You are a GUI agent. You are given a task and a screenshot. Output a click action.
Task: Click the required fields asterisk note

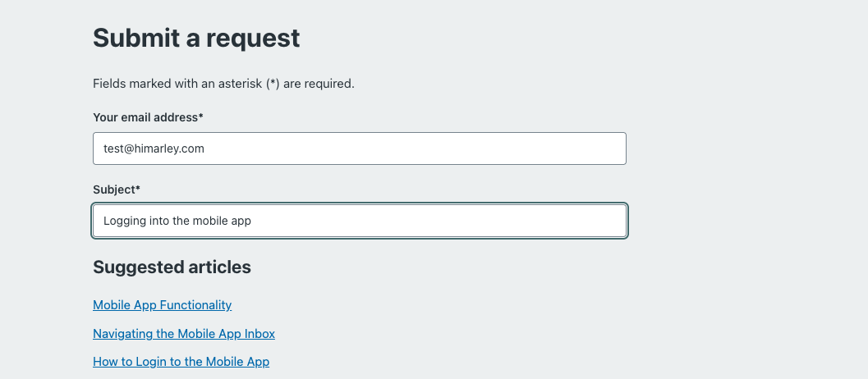223,84
